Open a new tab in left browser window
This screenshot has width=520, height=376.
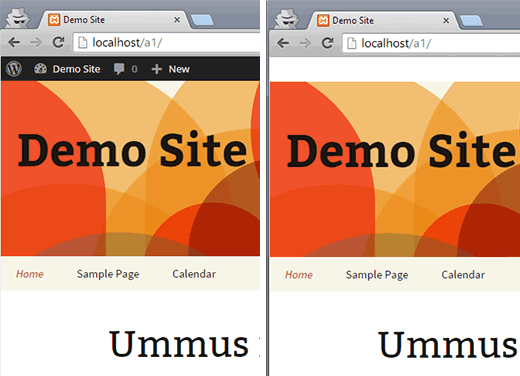point(202,20)
